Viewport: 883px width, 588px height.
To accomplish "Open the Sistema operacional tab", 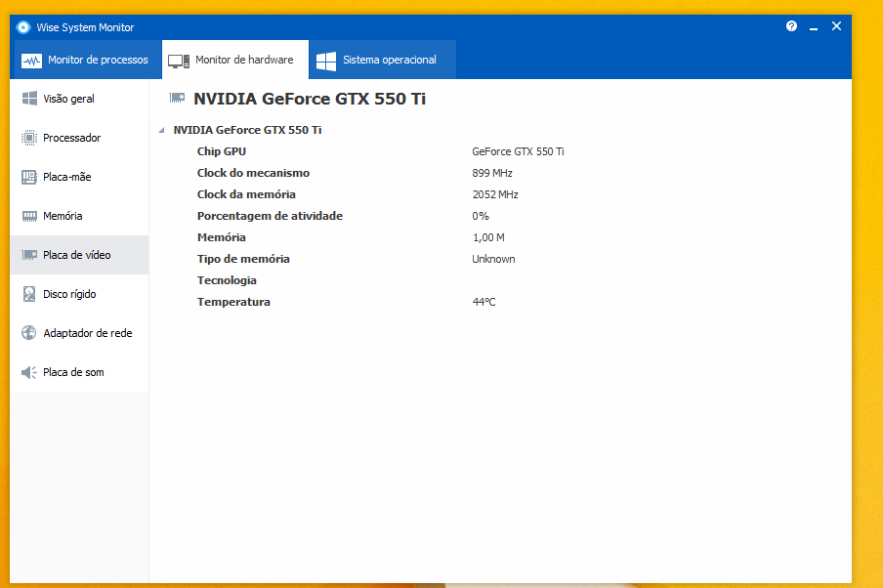I will pyautogui.click(x=383, y=60).
